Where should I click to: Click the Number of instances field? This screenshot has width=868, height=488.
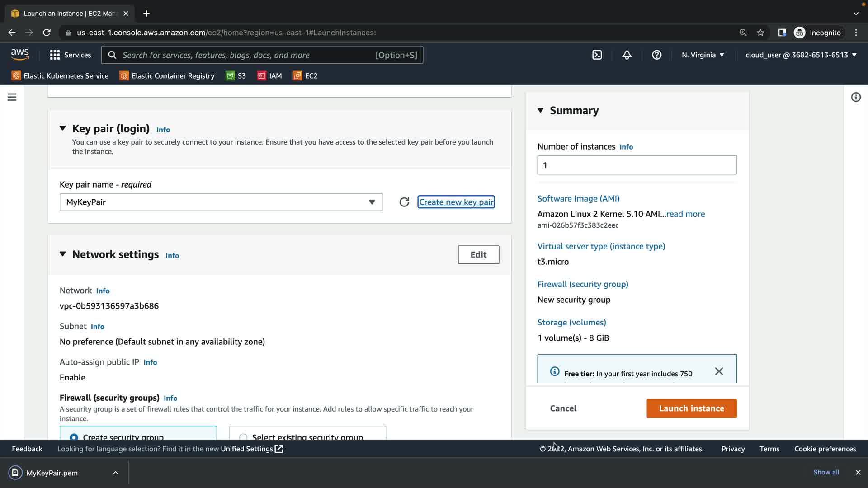click(637, 165)
